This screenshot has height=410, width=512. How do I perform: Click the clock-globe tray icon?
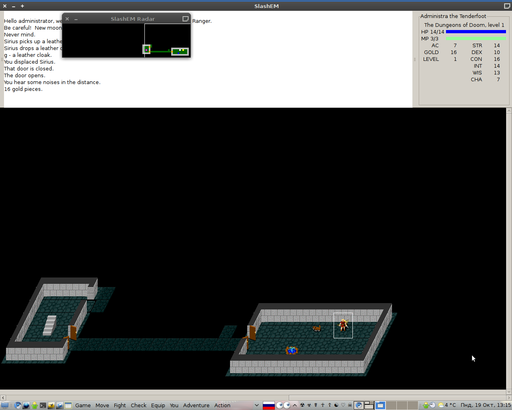432,405
